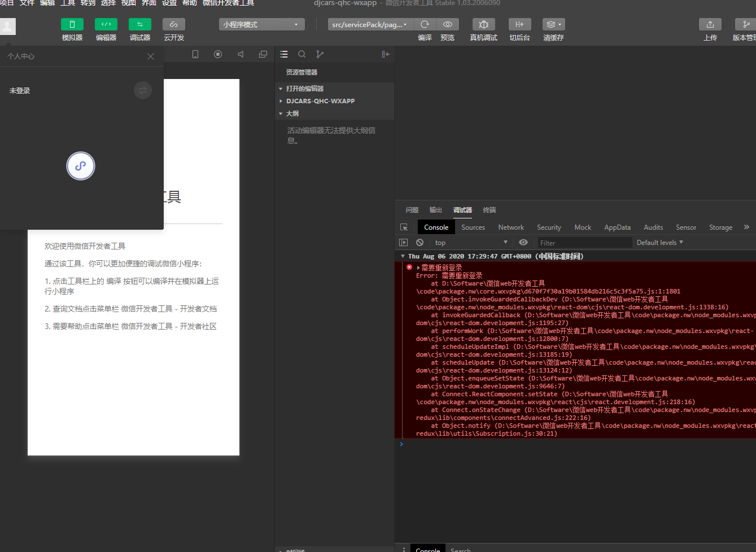Expand the 打开的编辑器 section
The height and width of the screenshot is (552, 756).
coord(334,89)
